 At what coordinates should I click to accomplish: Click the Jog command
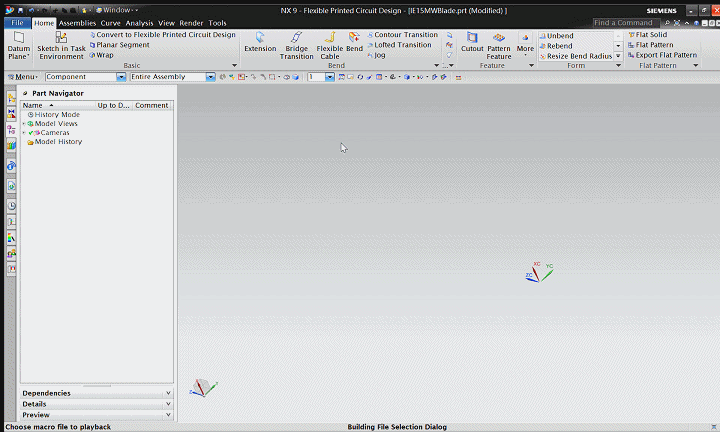coord(377,55)
